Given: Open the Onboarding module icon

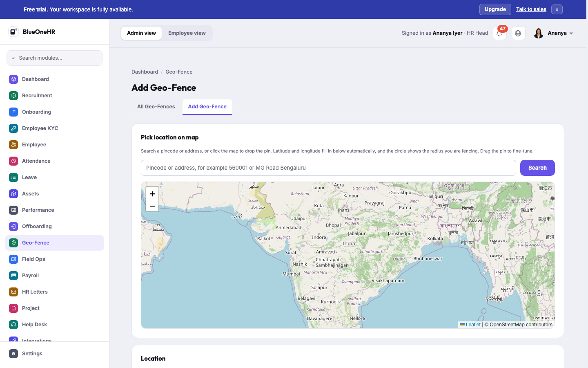Looking at the screenshot, I should click(13, 112).
